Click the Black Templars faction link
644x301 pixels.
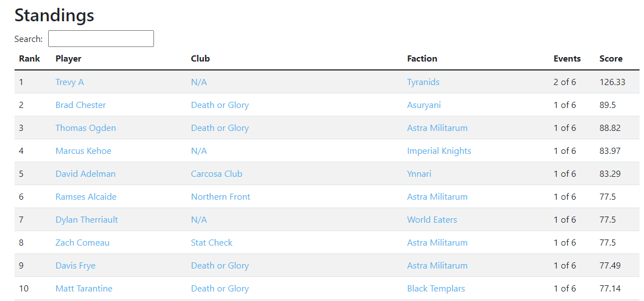[436, 289]
